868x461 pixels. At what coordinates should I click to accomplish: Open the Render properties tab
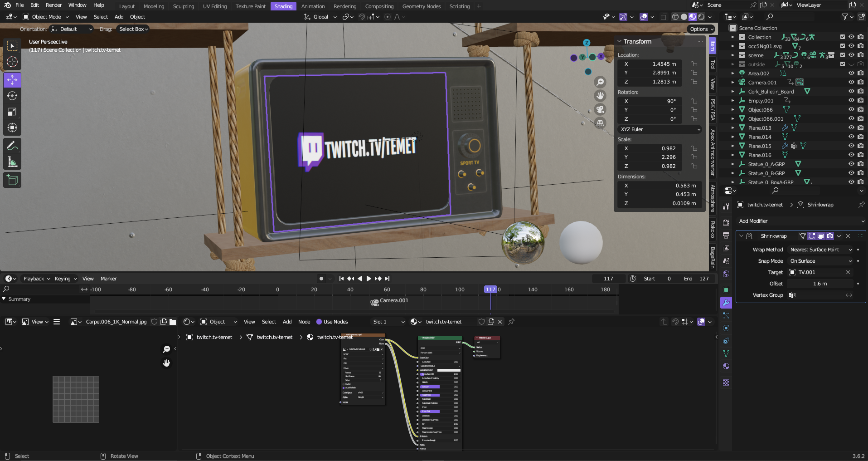726,222
